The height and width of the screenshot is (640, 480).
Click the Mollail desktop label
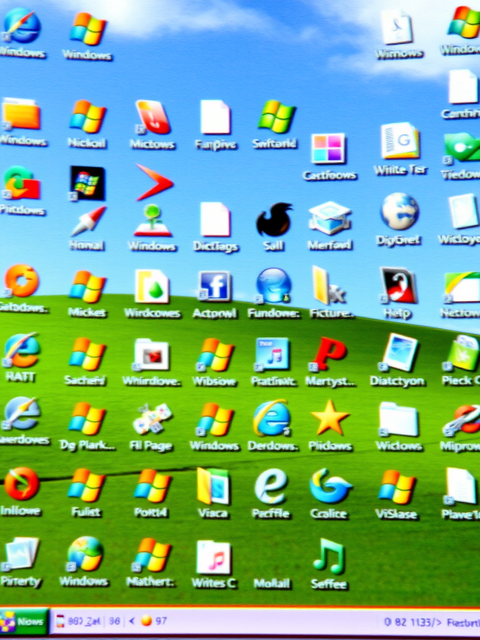[272, 584]
